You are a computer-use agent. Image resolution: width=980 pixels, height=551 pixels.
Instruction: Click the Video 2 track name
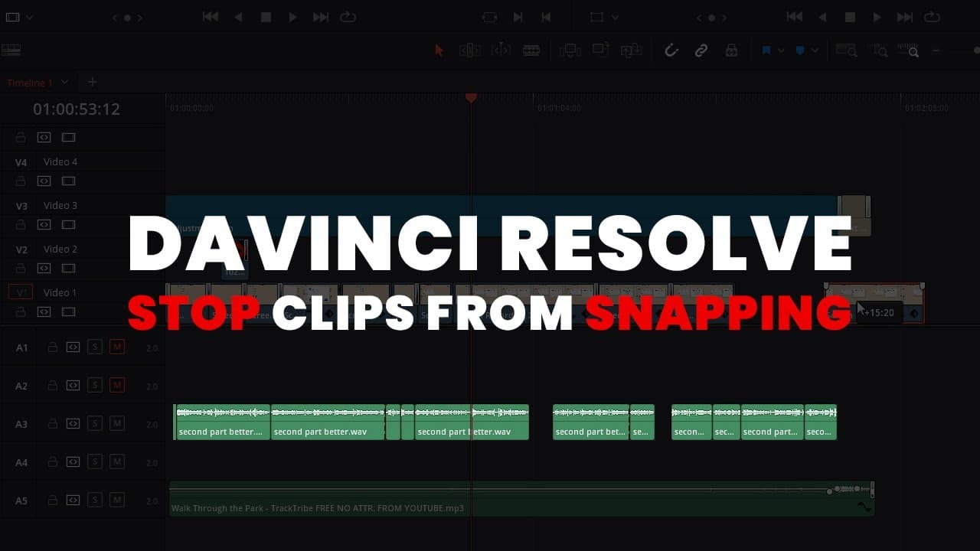click(60, 249)
